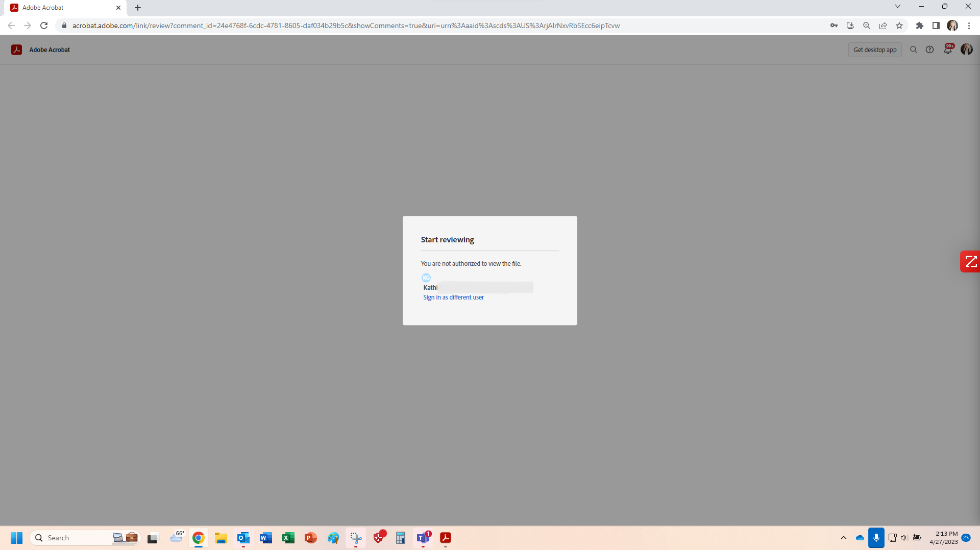The width and height of the screenshot is (980, 550).
Task: Bookmark this page with the star icon
Action: [x=899, y=26]
